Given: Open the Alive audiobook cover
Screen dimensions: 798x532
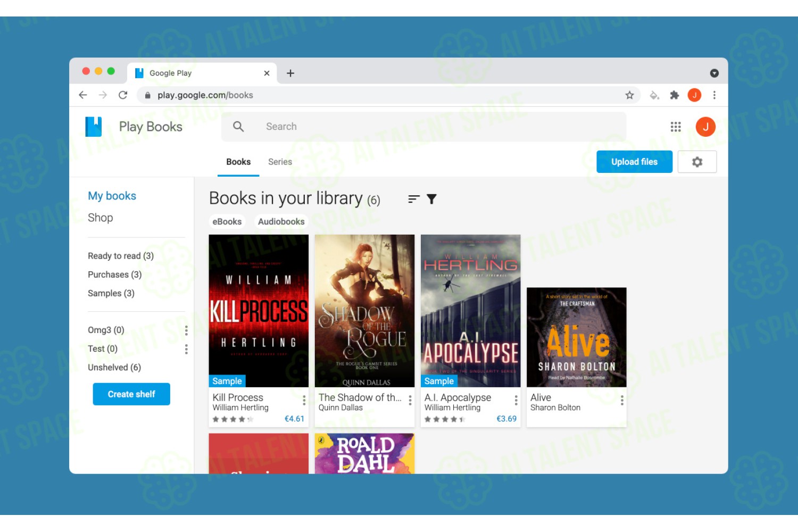Looking at the screenshot, I should pyautogui.click(x=577, y=337).
